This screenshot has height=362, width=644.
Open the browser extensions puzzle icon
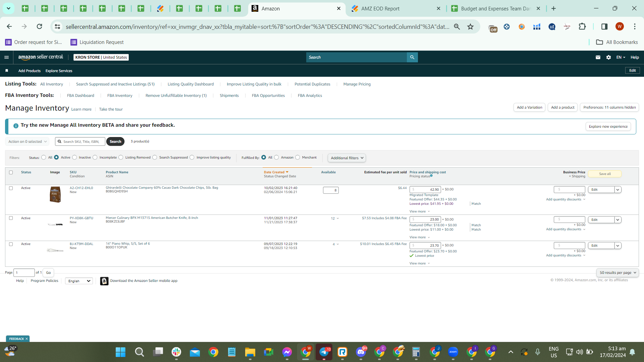click(582, 26)
